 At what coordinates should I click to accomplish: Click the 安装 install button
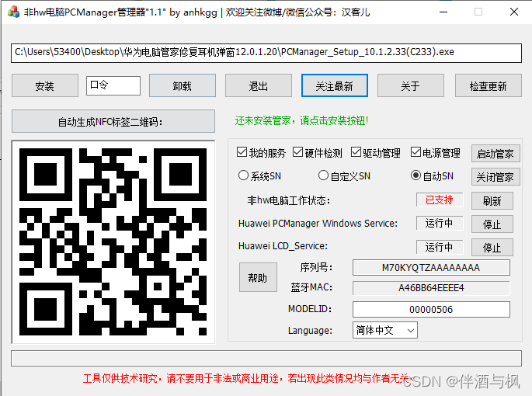45,86
